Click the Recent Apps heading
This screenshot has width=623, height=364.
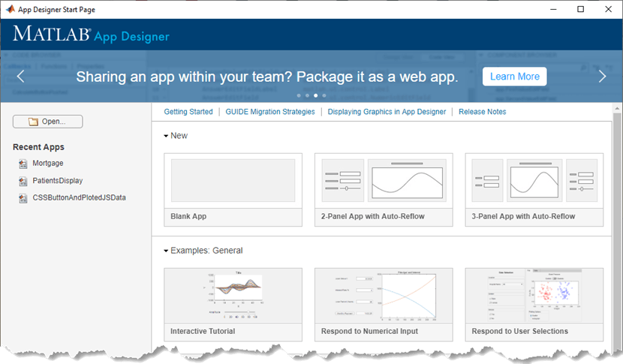tap(38, 147)
